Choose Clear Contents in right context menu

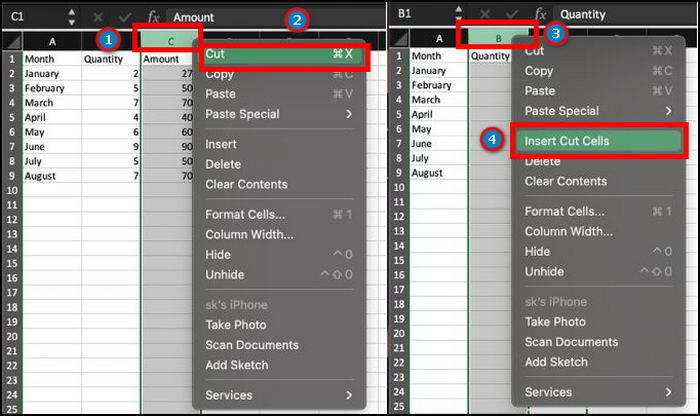click(x=598, y=181)
